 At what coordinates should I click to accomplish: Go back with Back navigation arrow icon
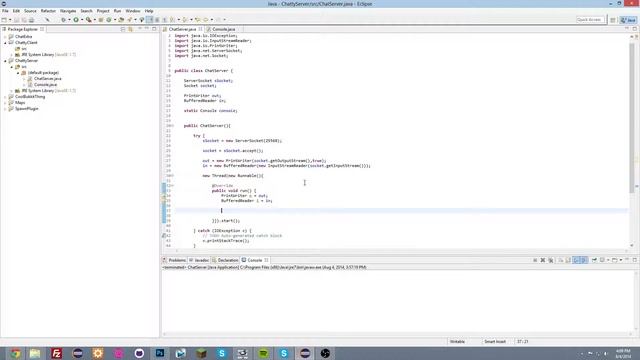pyautogui.click(x=206, y=20)
